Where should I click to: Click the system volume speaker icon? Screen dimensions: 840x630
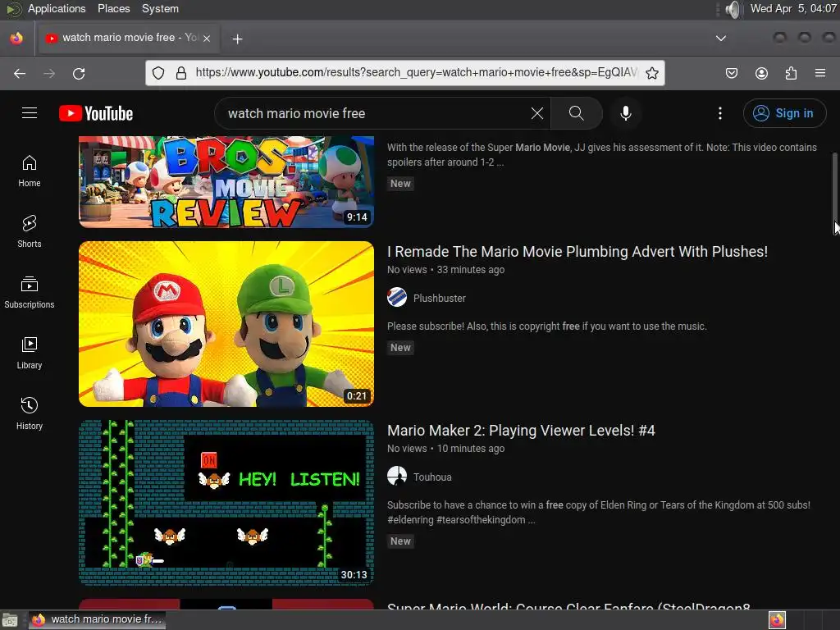733,9
